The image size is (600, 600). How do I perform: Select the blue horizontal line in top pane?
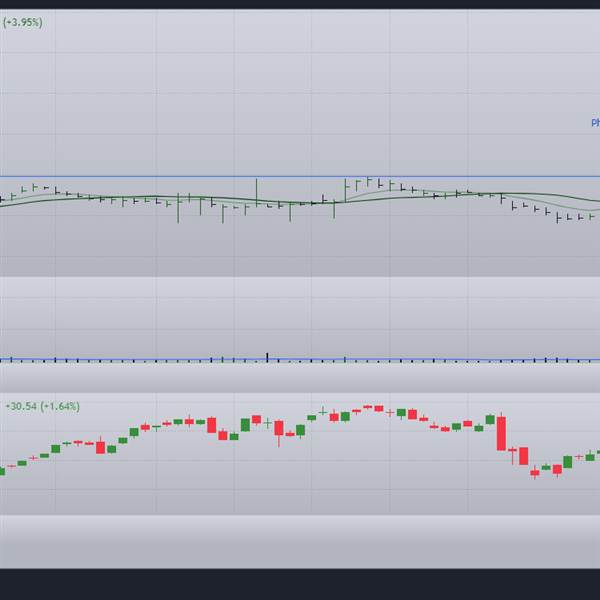coord(300,177)
